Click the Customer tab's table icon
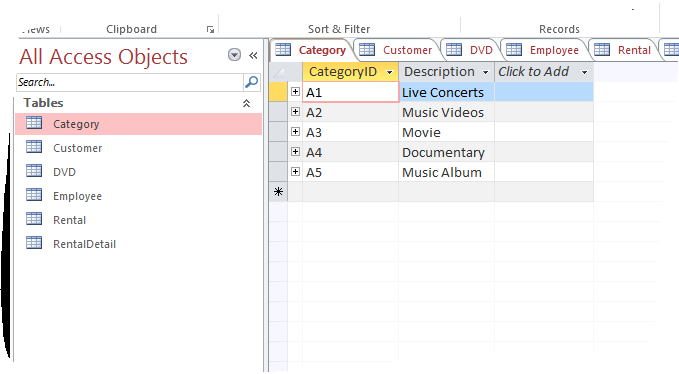The image size is (679, 374). pyautogui.click(x=367, y=50)
